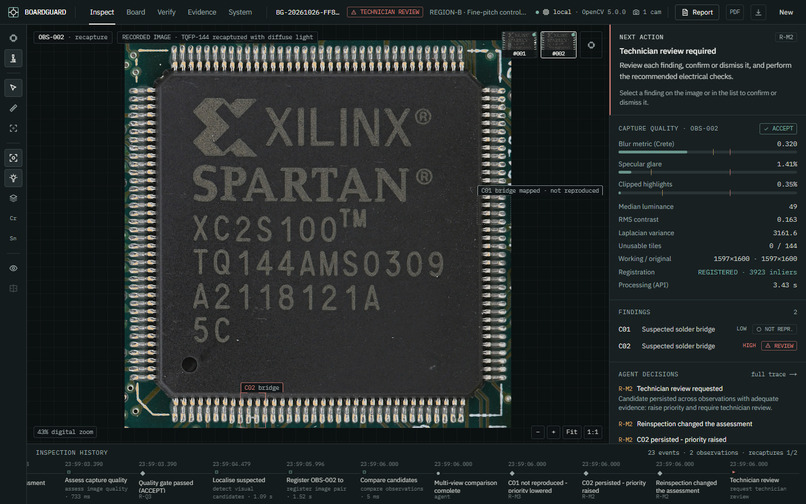Click the Laplacian variance value 3161.6

tap(784, 232)
